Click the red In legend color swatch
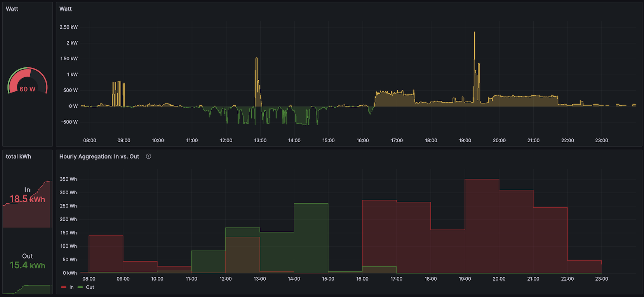The height and width of the screenshot is (297, 644). coord(64,287)
